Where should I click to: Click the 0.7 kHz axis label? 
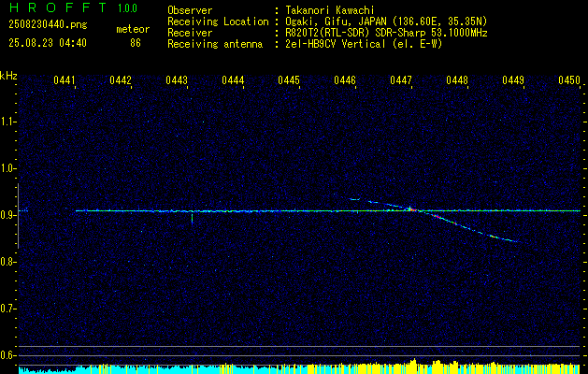(7, 309)
